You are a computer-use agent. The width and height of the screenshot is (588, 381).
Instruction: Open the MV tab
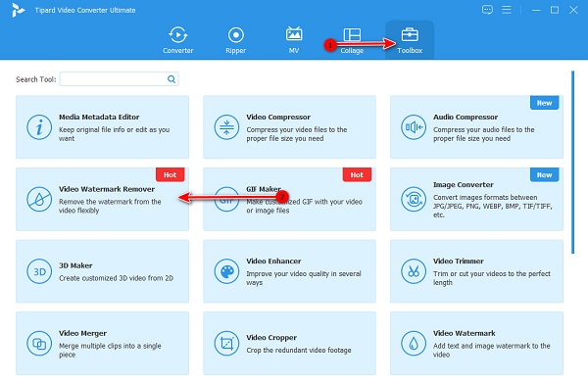(294, 40)
